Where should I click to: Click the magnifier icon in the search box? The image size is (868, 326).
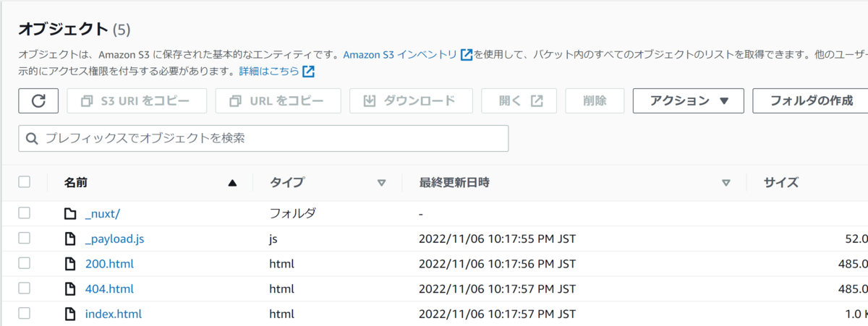(32, 138)
